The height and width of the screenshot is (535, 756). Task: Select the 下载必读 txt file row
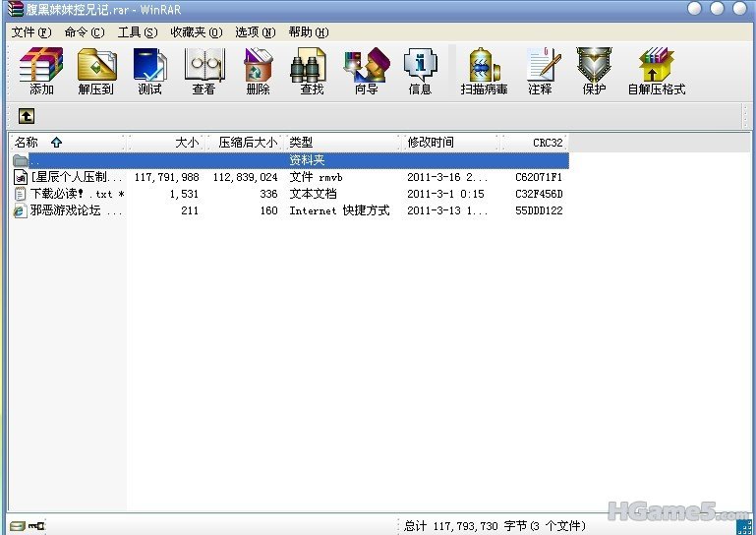(69, 194)
